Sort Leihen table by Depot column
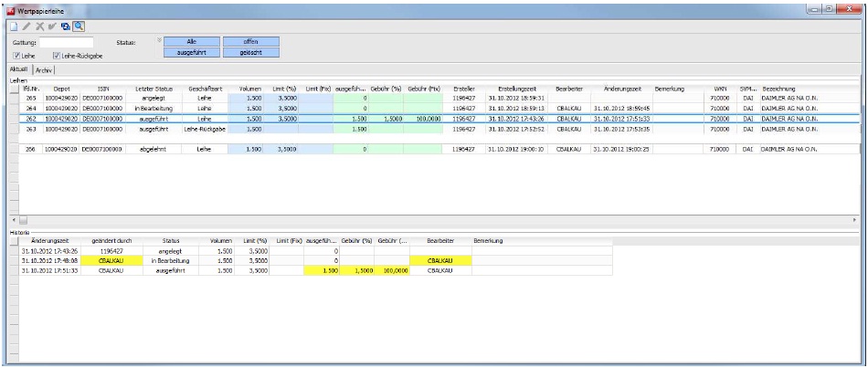 coord(61,89)
